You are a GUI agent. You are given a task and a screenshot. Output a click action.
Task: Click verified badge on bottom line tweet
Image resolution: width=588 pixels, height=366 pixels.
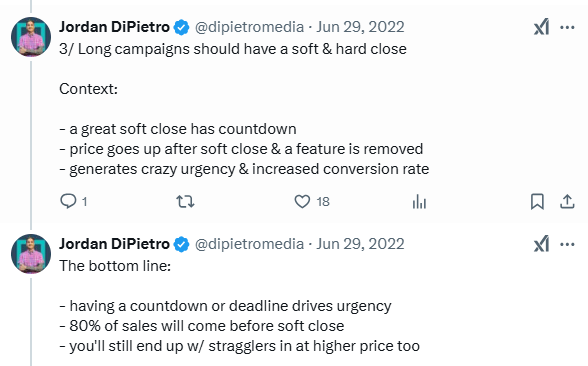182,244
